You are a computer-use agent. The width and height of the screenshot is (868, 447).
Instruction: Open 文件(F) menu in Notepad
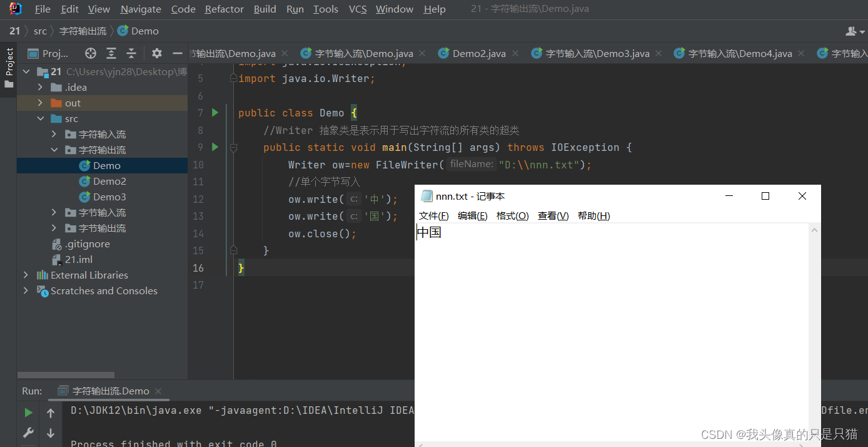coord(434,215)
